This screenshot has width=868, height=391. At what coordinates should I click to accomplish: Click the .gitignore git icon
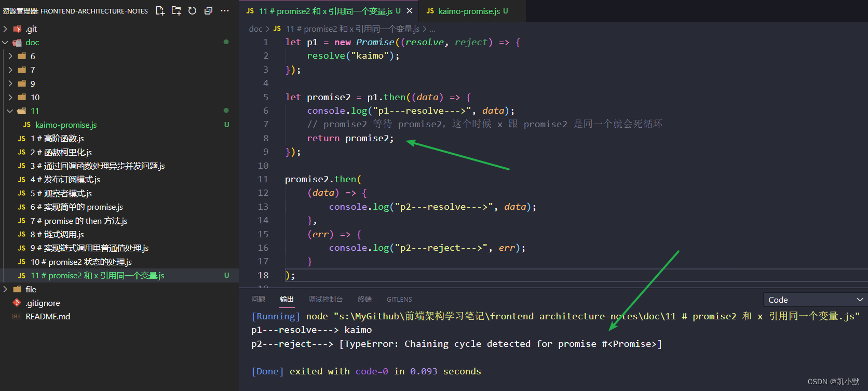click(x=17, y=303)
